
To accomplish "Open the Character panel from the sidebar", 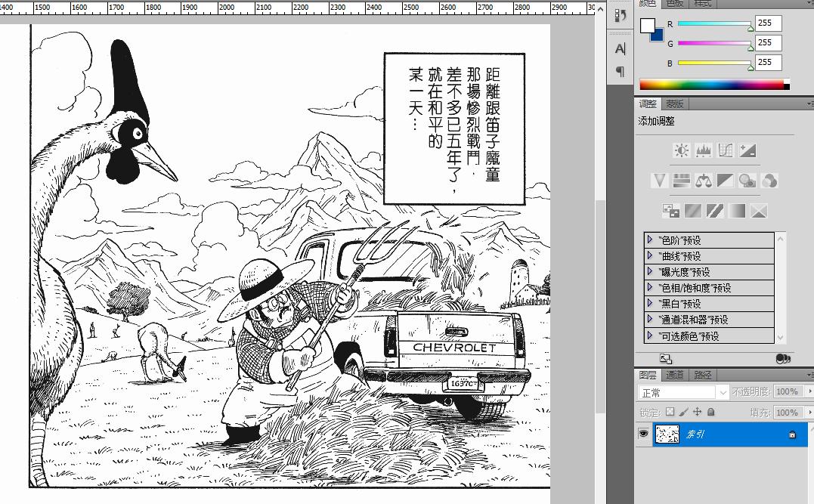I will point(620,48).
